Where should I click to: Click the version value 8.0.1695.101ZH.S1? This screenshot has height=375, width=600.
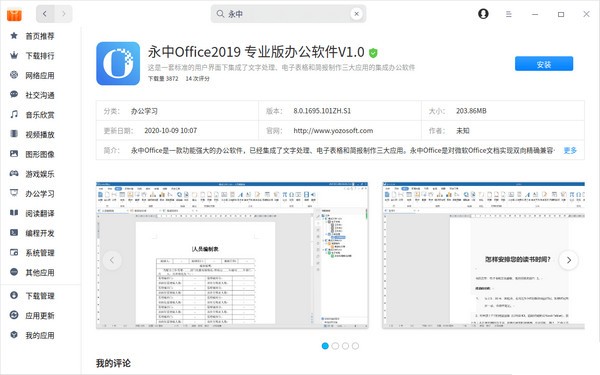pyautogui.click(x=322, y=111)
